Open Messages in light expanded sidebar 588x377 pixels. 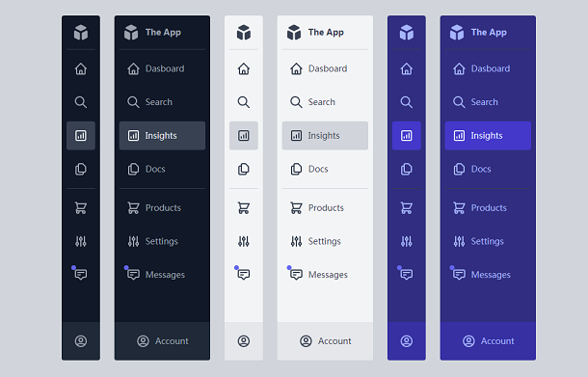[x=325, y=275]
